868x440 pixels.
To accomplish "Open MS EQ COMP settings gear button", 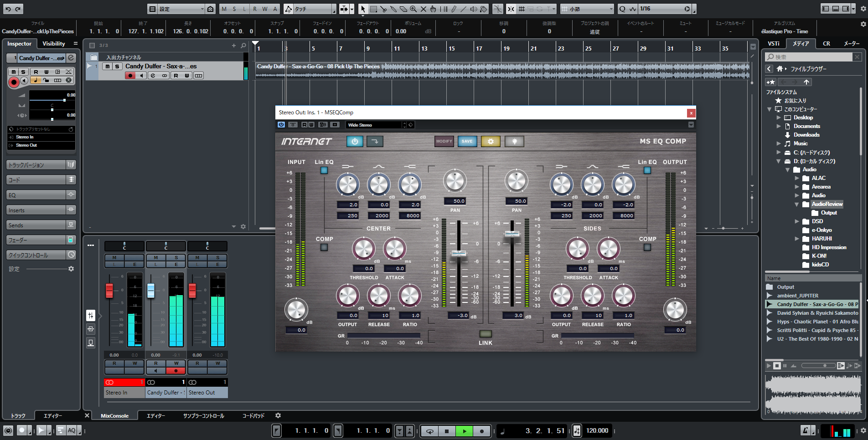I will point(491,141).
